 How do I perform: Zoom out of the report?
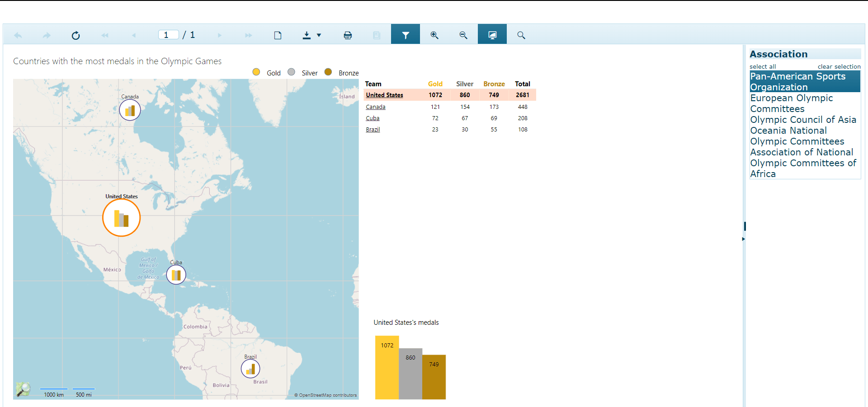[463, 35]
